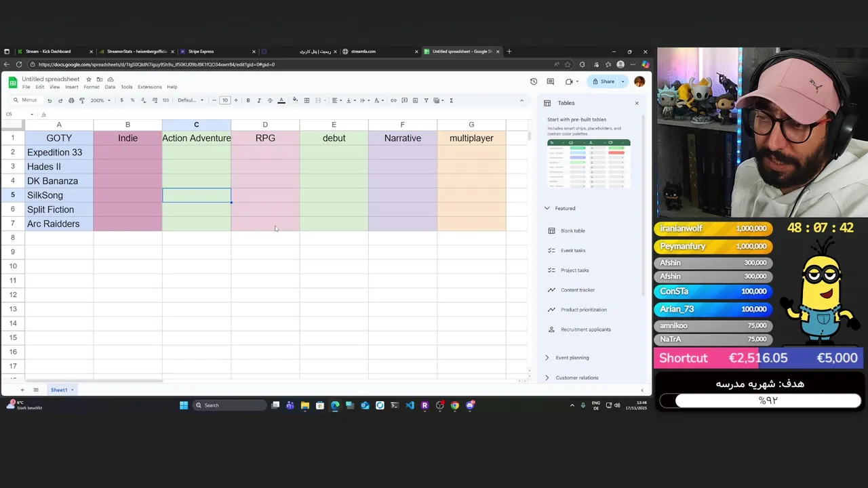This screenshot has width=868, height=488.
Task: Add a new sheet with plus button
Action: [x=22, y=390]
